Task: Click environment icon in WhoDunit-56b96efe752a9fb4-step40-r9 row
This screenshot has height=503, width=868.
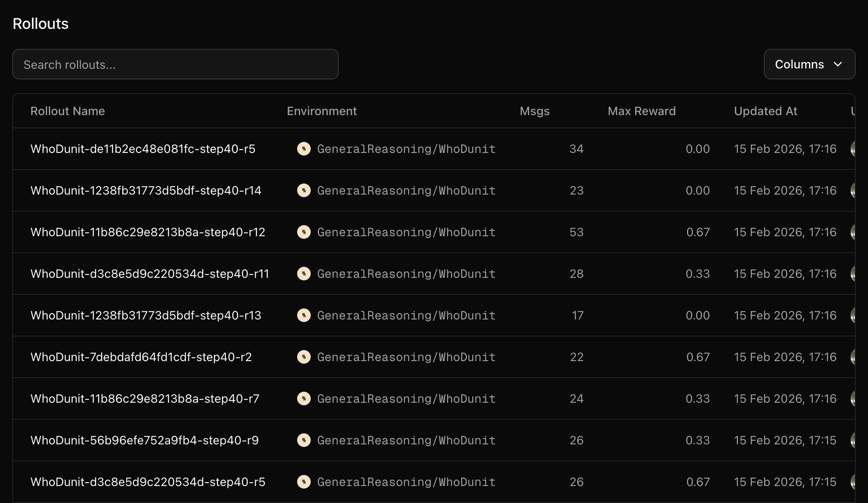Action: pyautogui.click(x=304, y=440)
